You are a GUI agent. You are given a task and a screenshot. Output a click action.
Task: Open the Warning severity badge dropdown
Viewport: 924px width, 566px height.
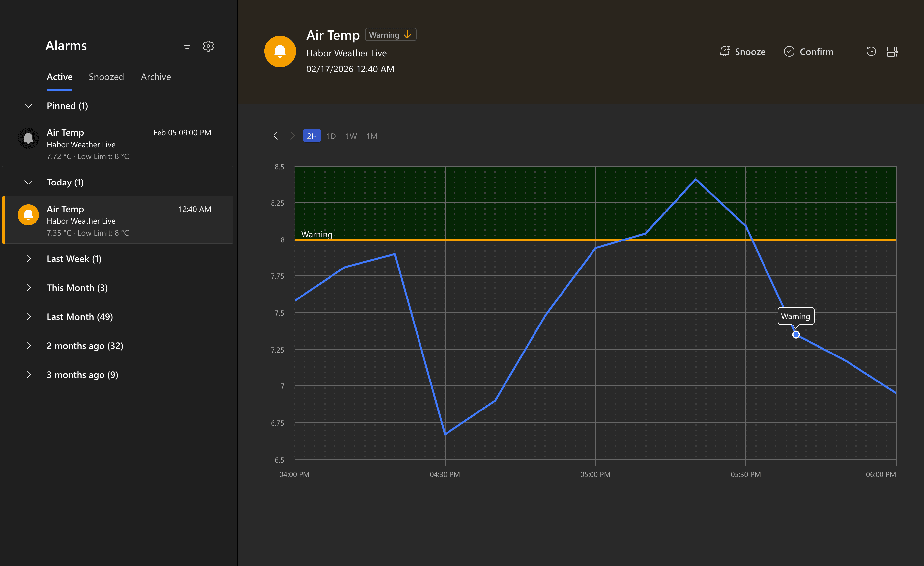(390, 35)
